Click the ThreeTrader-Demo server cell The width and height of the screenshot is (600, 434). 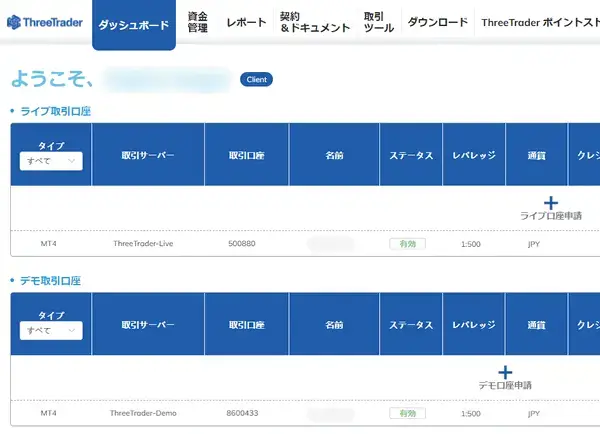point(143,413)
